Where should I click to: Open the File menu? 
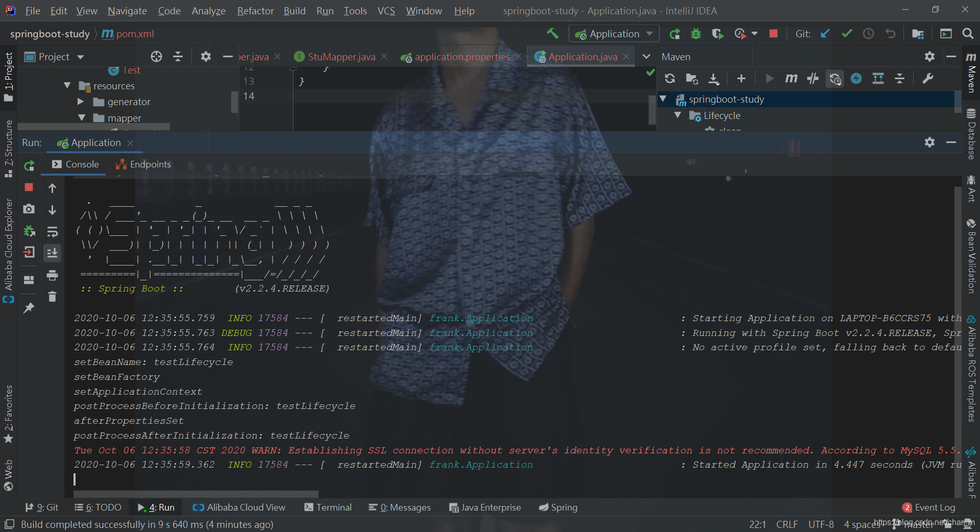33,11
